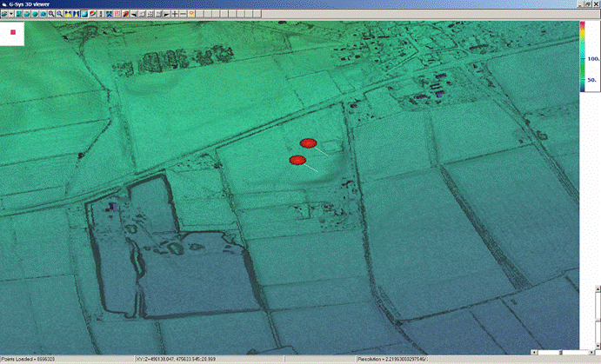
Task: Expand the dropdown arrow beside open folder
Action: [x=10, y=14]
